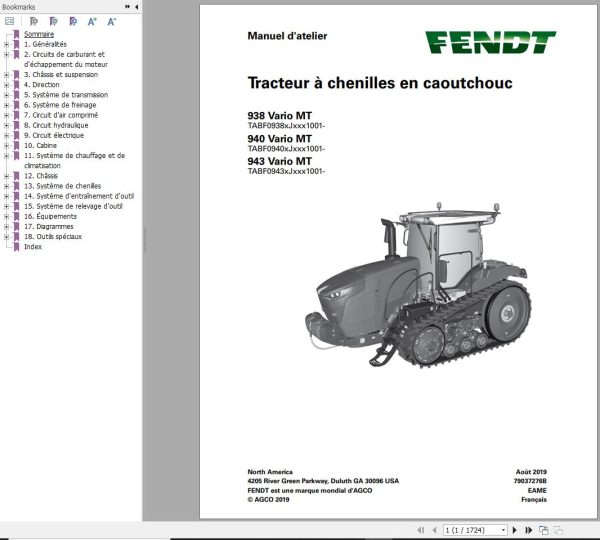Click the first gray bookmark toolbar icon

[34, 21]
